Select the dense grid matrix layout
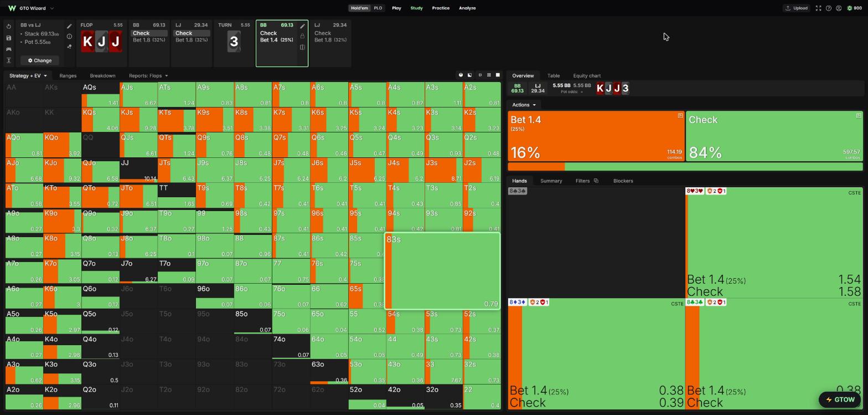Viewport: 868px width, 415px height. tap(489, 75)
